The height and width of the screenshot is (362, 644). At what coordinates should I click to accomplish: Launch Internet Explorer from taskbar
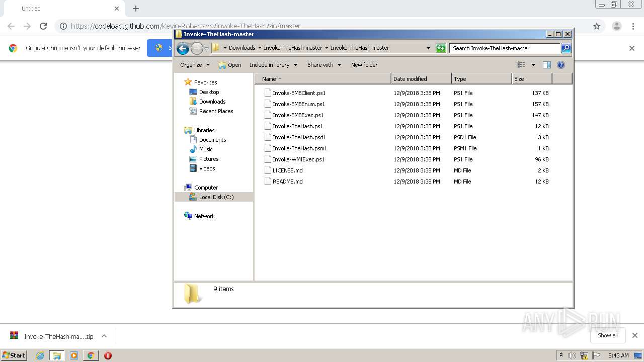click(x=40, y=355)
